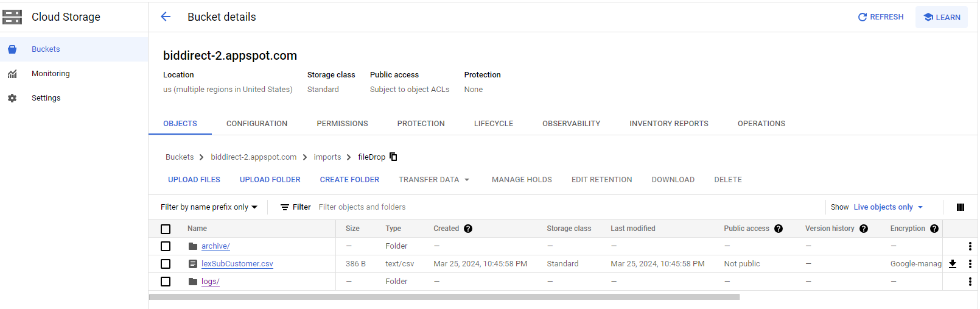Click the Not public cell for lexSubCustomer.csv

coord(742,264)
